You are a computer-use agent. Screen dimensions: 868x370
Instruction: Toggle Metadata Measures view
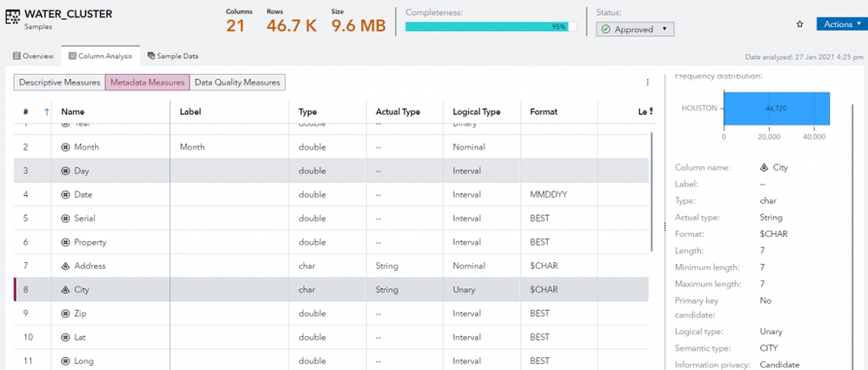pos(146,83)
